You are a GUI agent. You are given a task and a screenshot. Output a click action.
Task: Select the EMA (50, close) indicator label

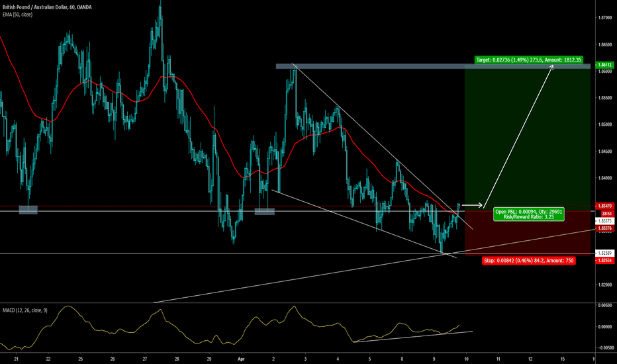[x=17, y=15]
